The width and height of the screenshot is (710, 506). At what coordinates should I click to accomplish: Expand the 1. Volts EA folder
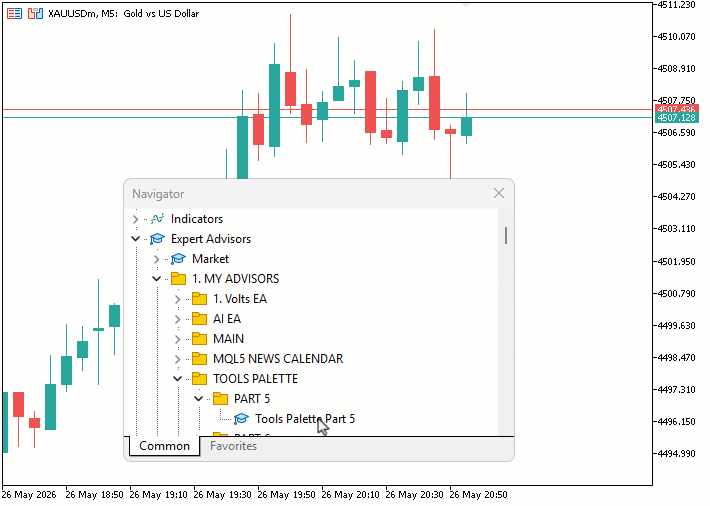tap(178, 299)
